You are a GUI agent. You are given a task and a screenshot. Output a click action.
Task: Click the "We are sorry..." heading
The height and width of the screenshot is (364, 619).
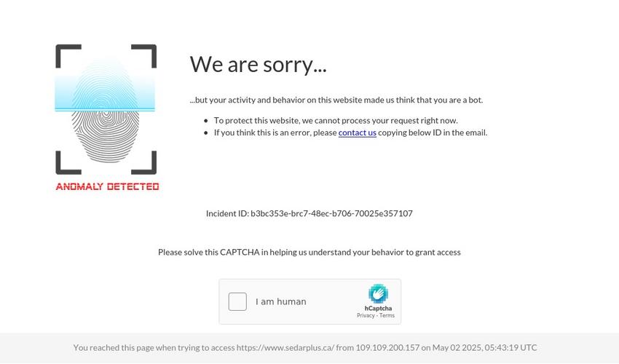coord(259,64)
